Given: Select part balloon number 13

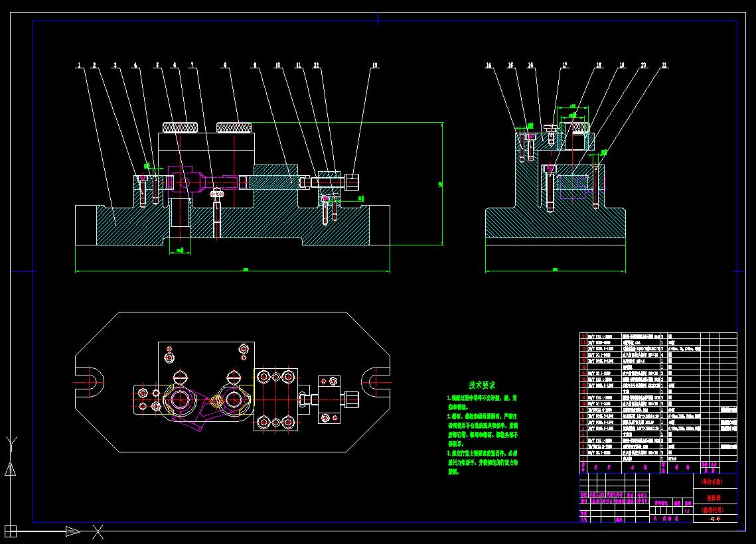Looking at the screenshot, I should pos(374,65).
